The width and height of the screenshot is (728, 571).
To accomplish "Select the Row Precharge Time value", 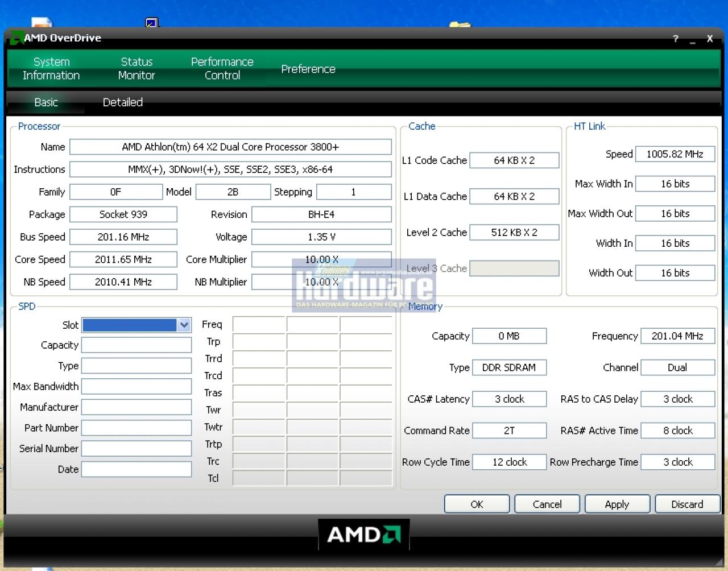I will 677,462.
